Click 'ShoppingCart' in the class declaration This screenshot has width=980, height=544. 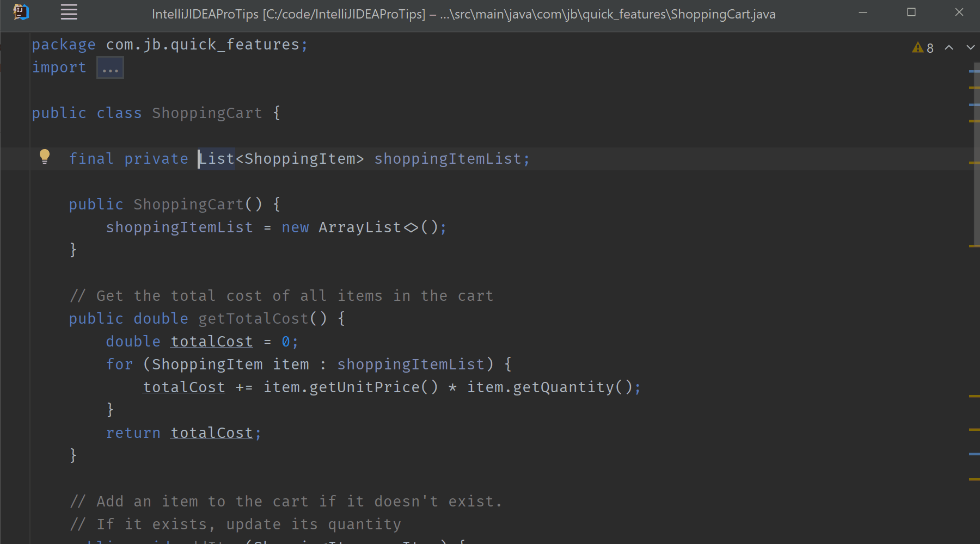click(207, 113)
